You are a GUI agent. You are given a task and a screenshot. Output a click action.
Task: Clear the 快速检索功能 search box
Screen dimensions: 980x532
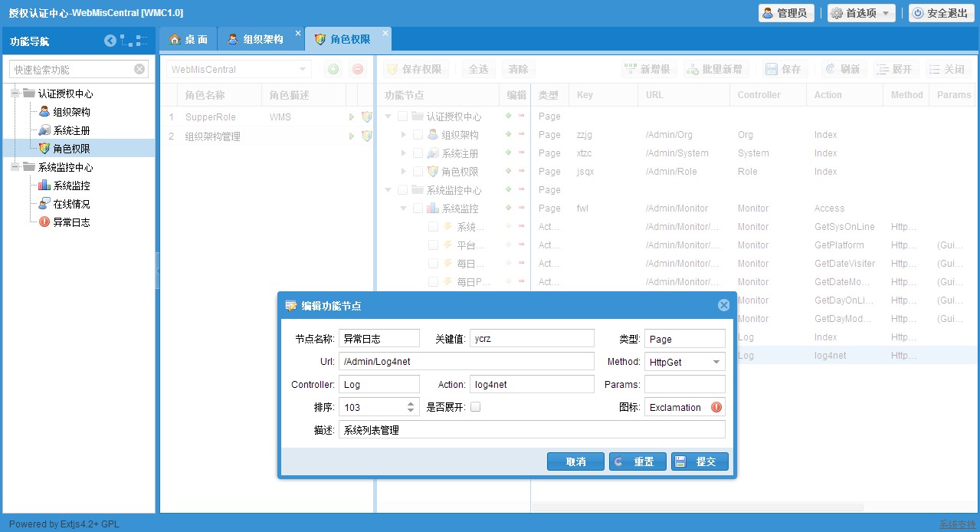point(139,69)
